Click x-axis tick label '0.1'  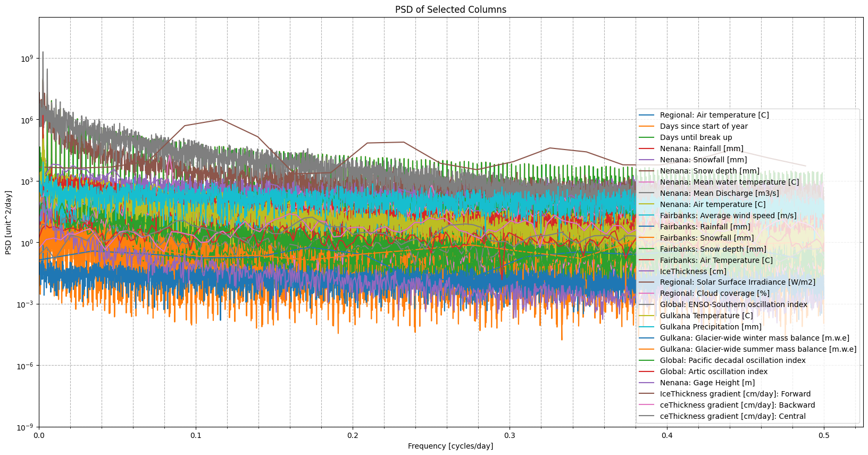pyautogui.click(x=196, y=435)
